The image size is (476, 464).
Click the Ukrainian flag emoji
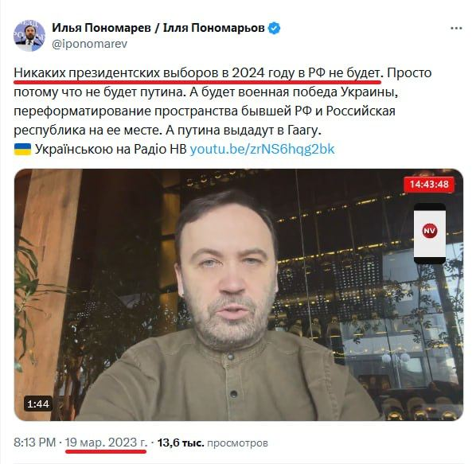coord(22,149)
